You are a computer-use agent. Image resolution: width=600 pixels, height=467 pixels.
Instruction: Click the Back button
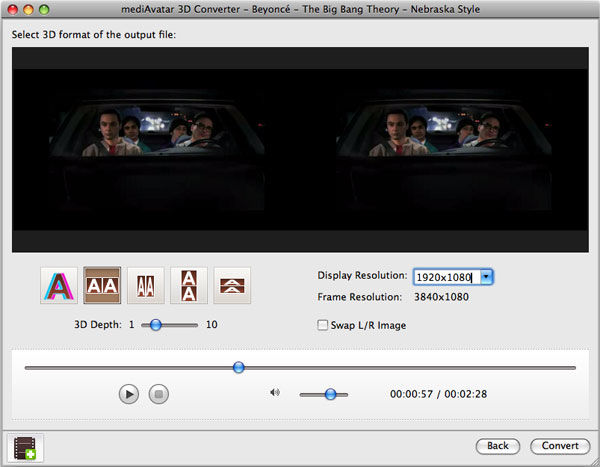coord(498,446)
